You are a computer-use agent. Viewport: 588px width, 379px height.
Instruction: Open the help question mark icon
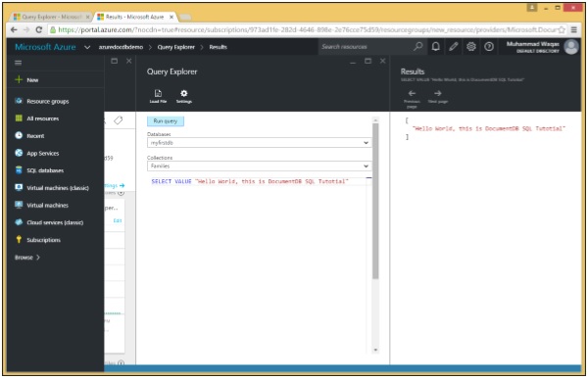point(489,46)
